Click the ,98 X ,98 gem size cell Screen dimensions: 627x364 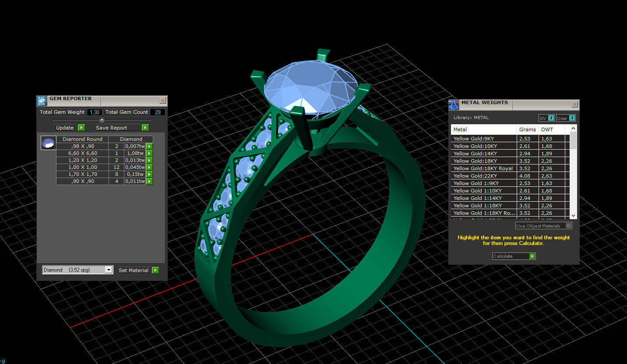coord(82,146)
